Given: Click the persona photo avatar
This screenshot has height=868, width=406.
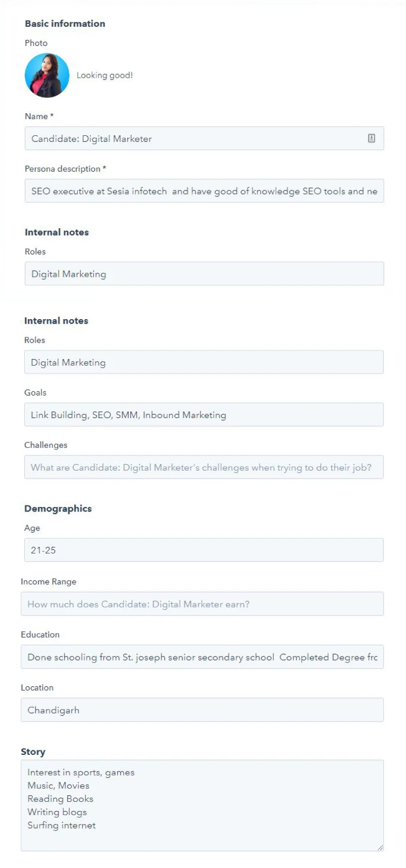Looking at the screenshot, I should (46, 75).
